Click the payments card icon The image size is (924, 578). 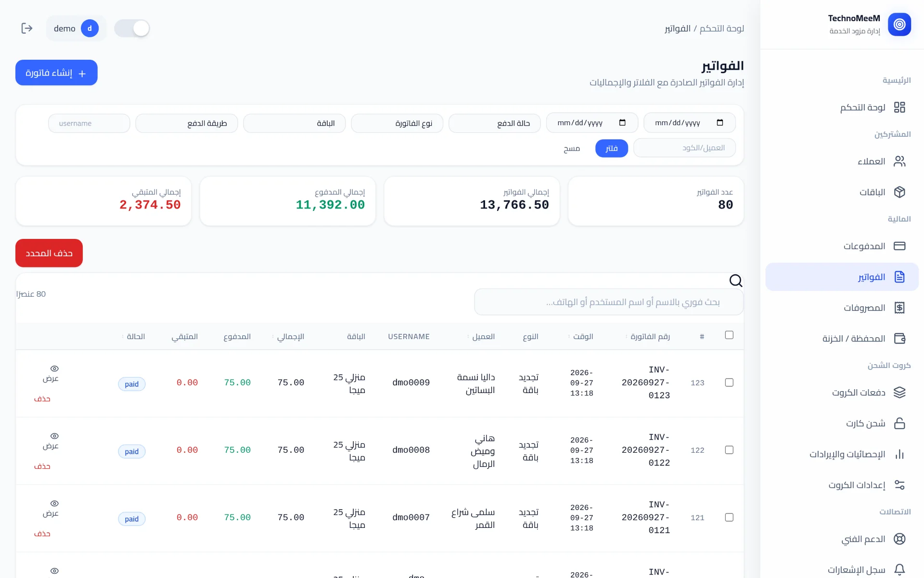tap(899, 246)
